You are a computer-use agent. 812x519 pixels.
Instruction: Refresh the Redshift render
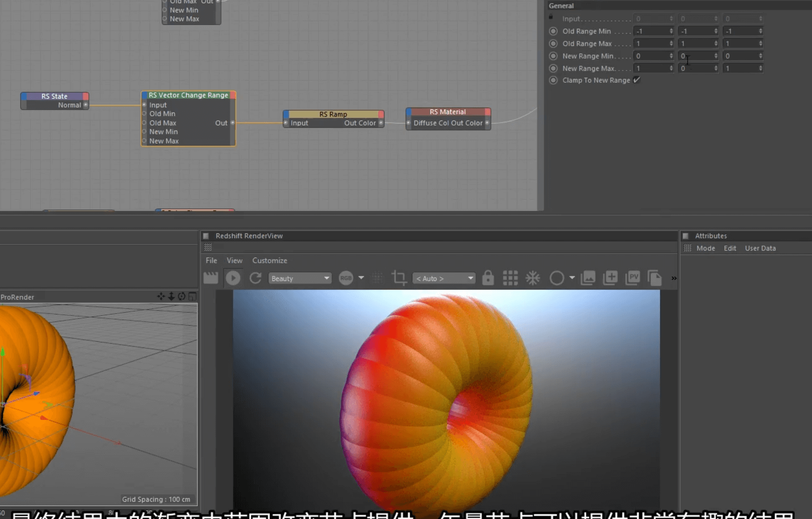[x=255, y=278]
